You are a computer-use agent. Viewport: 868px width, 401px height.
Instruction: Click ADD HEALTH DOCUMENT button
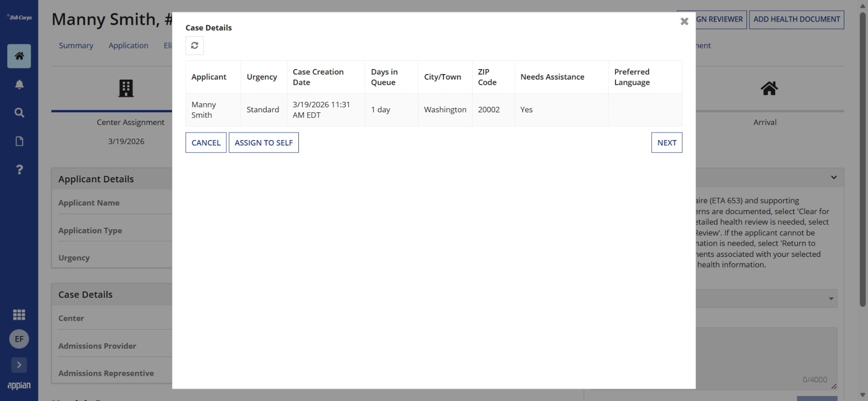coord(796,19)
